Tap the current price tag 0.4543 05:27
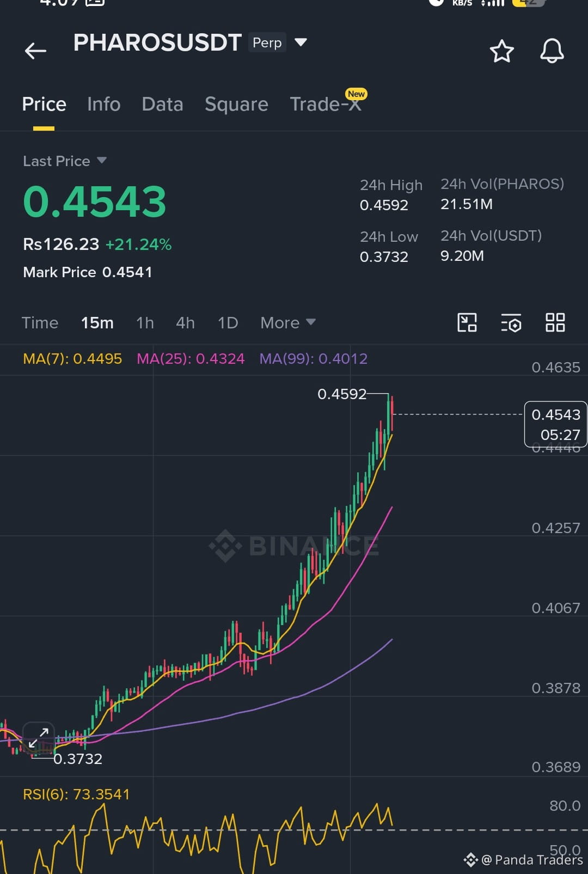 [x=556, y=424]
